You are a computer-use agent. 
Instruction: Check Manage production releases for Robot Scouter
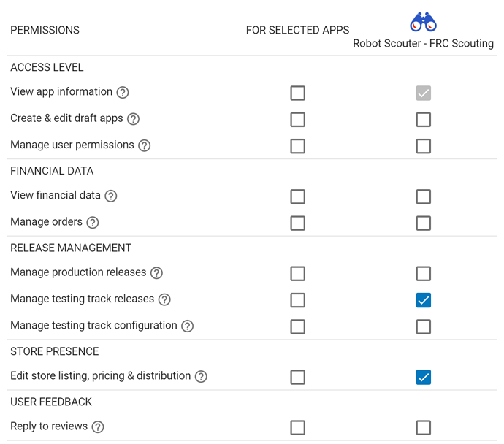pyautogui.click(x=424, y=273)
